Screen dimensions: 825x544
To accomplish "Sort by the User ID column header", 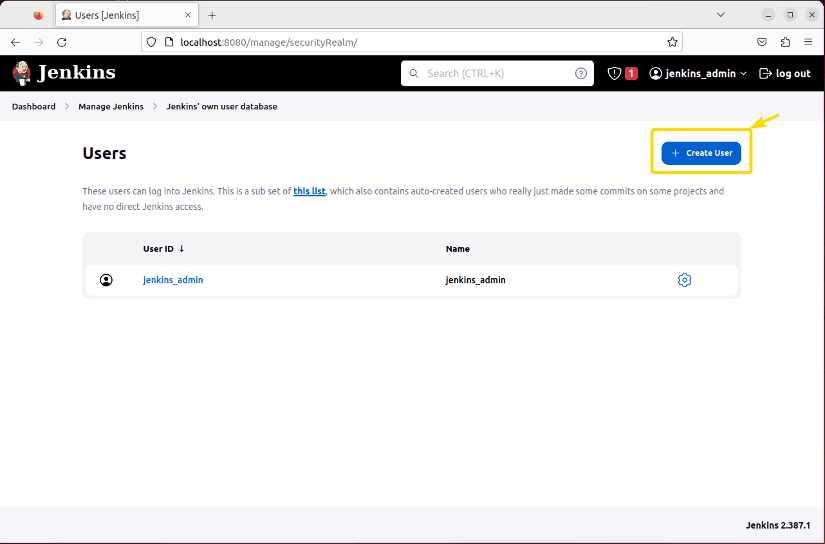I will [x=164, y=249].
